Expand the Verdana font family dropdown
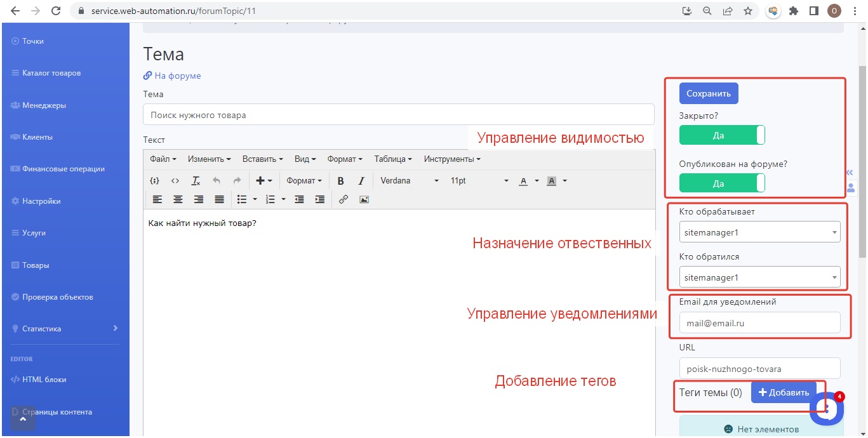868x438 pixels. (410, 181)
